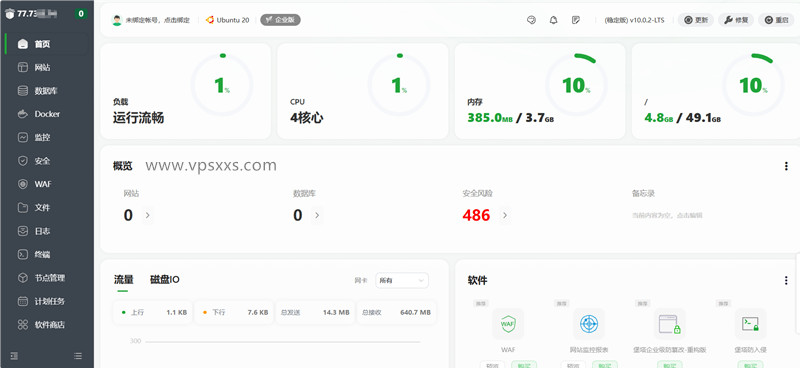The height and width of the screenshot is (368, 800).
Task: Click the message count badge showing 0
Action: [x=81, y=14]
